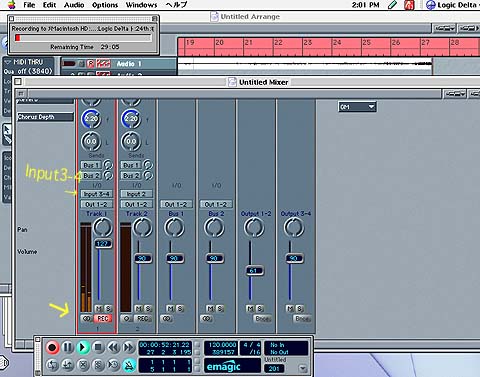The image size is (480, 377).
Task: Open Input 3-4 selector on Track 1
Action: coord(97,194)
